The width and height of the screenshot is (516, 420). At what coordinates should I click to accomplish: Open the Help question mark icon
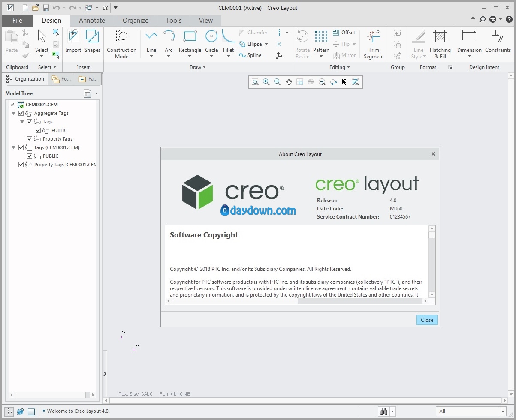[x=509, y=19]
